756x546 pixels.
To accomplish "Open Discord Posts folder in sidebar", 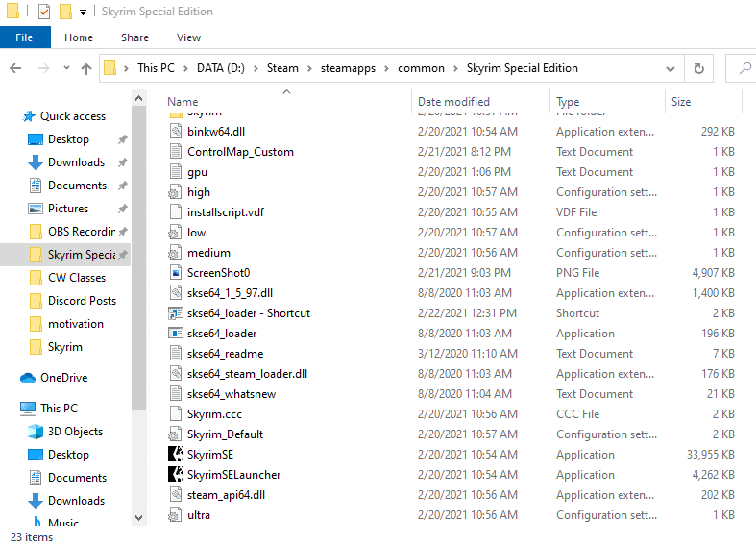I will pos(82,301).
